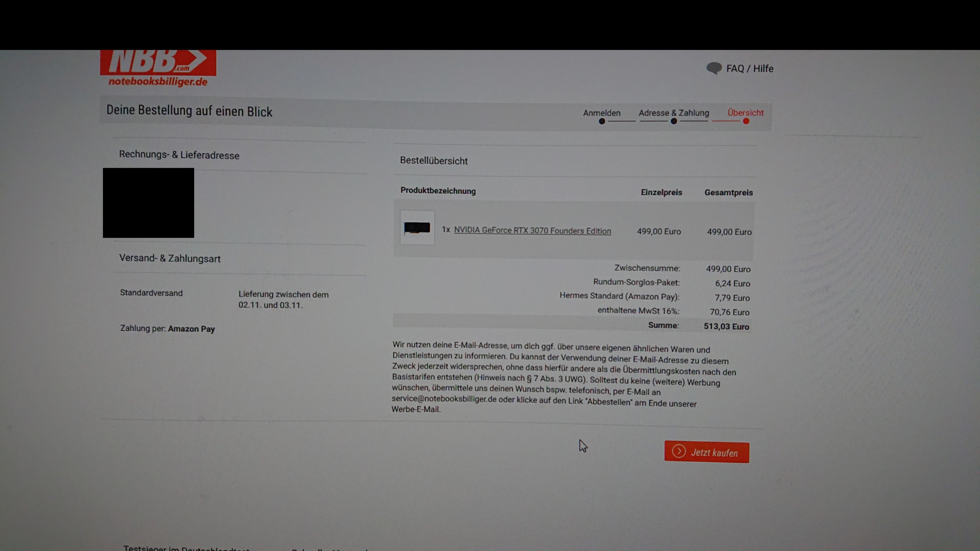980x551 pixels.
Task: Click the 6,24 Euro amount
Action: pos(733,284)
